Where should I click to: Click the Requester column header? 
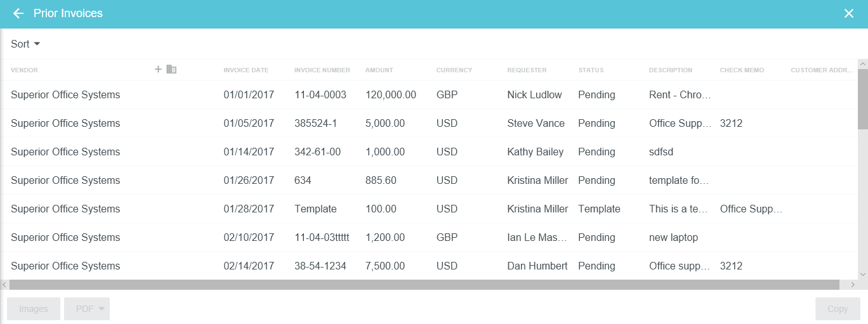[x=527, y=70]
